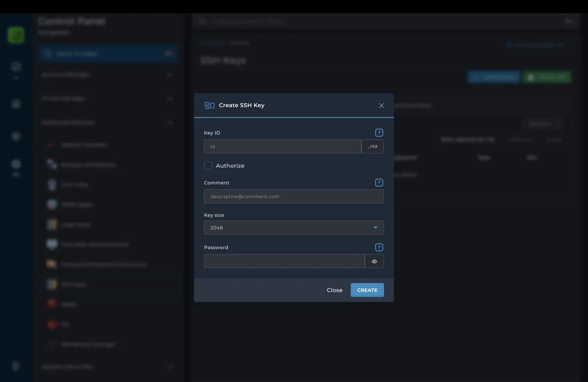Click the Key ID input field
The image size is (588, 382).
[282, 147]
